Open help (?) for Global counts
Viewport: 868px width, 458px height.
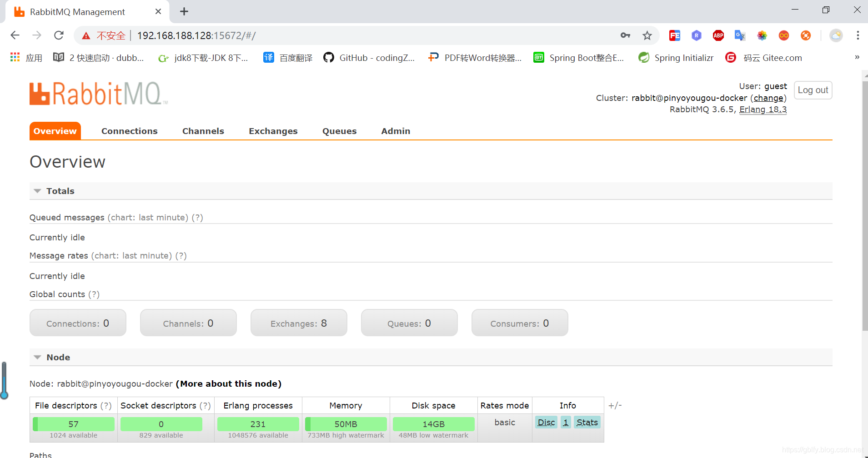click(x=94, y=294)
